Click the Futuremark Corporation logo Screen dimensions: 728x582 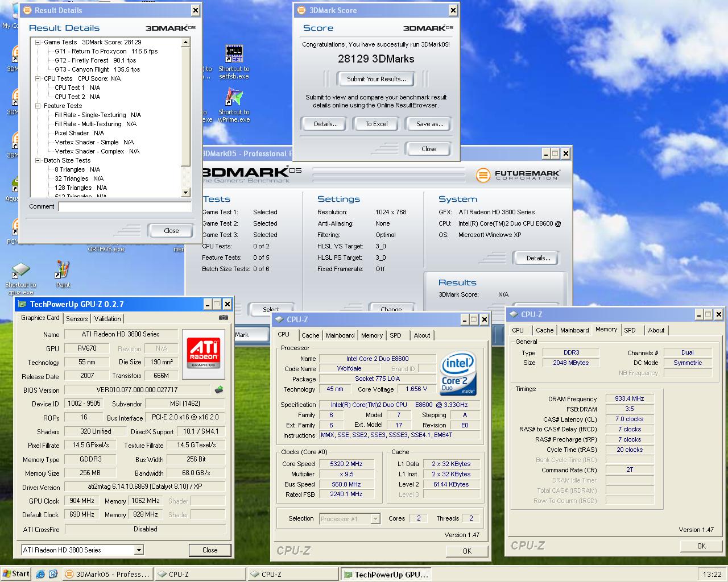(518, 175)
